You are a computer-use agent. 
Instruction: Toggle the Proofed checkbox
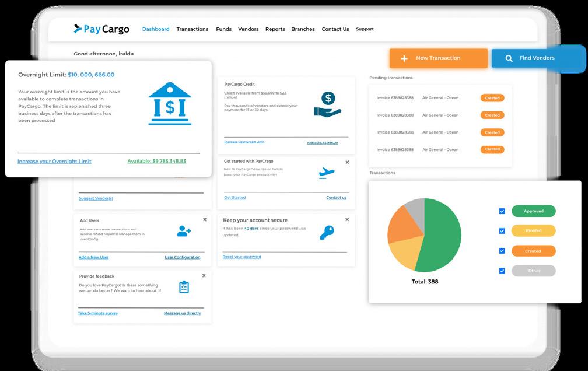[x=502, y=231]
